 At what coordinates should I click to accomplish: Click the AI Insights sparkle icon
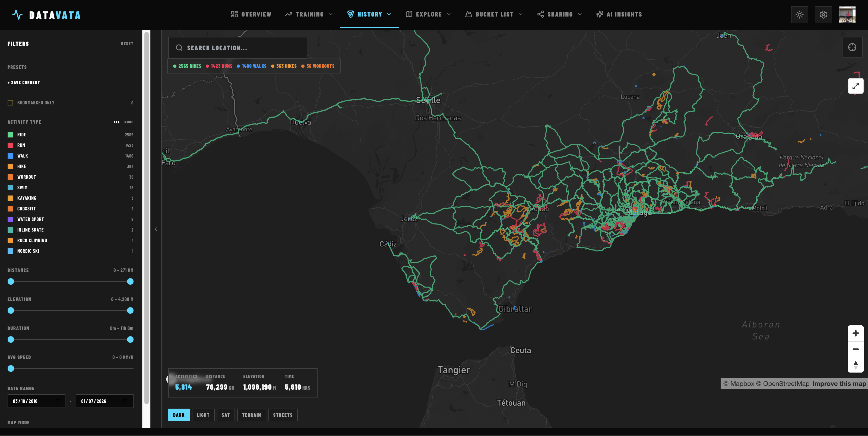click(600, 14)
